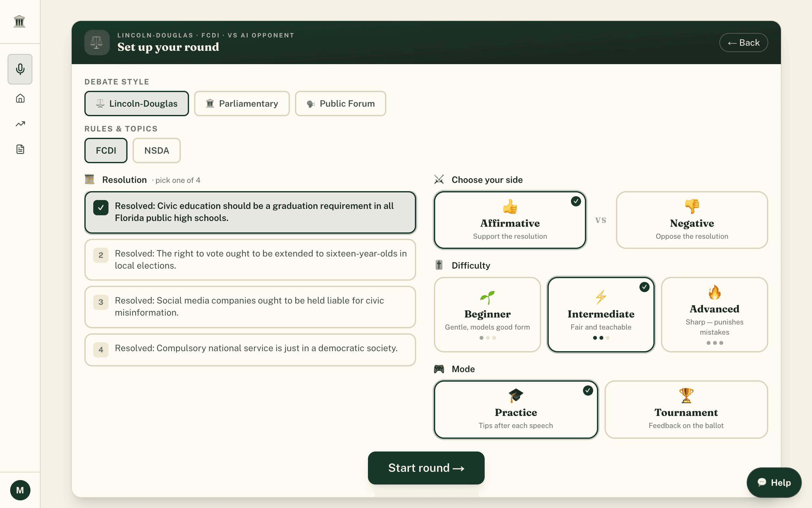
Task: Select the social media misinformation resolution
Action: pos(250,307)
